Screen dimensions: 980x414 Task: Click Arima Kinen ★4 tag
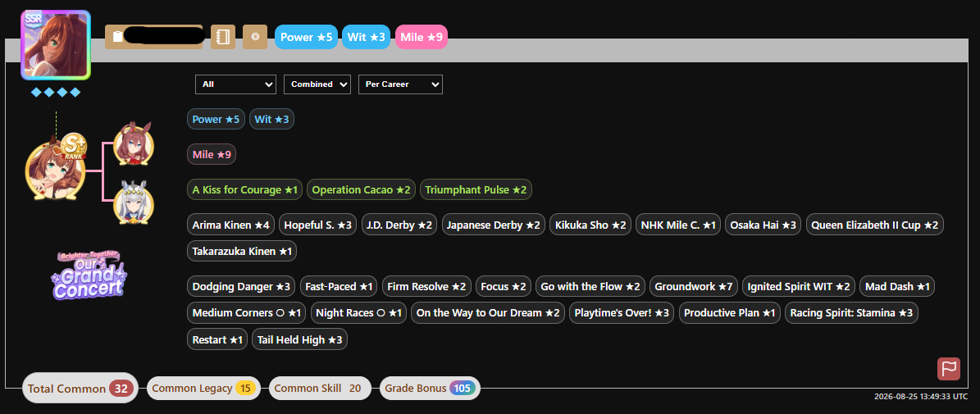coord(230,225)
